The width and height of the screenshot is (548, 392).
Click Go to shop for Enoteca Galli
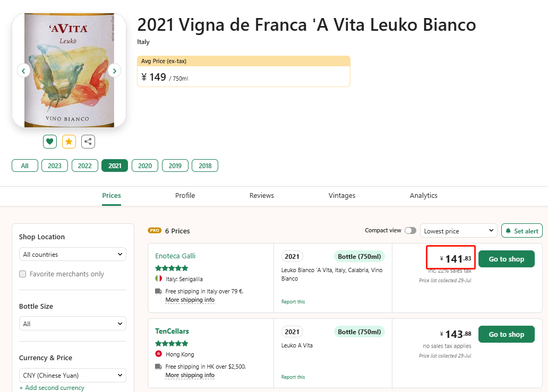point(506,259)
